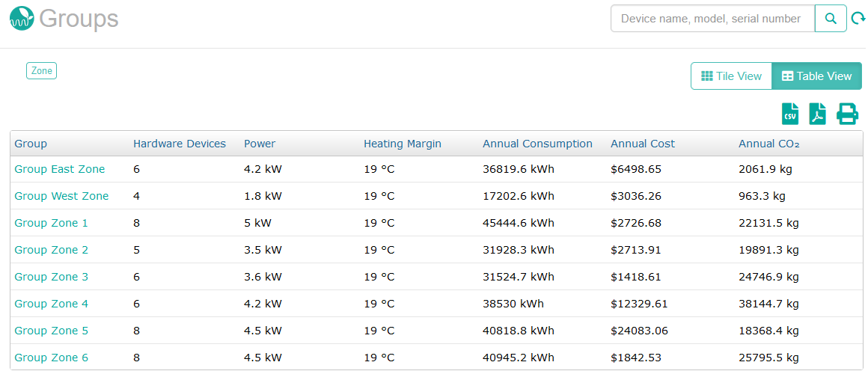868x374 pixels.
Task: Click the search magnifier button
Action: [831, 19]
